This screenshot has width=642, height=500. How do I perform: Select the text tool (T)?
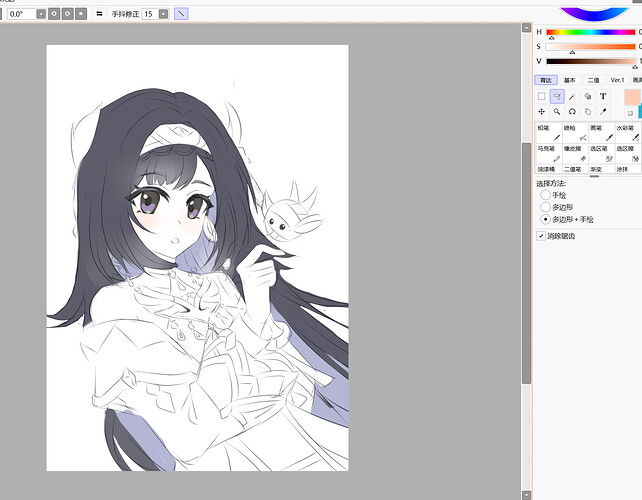click(x=603, y=97)
